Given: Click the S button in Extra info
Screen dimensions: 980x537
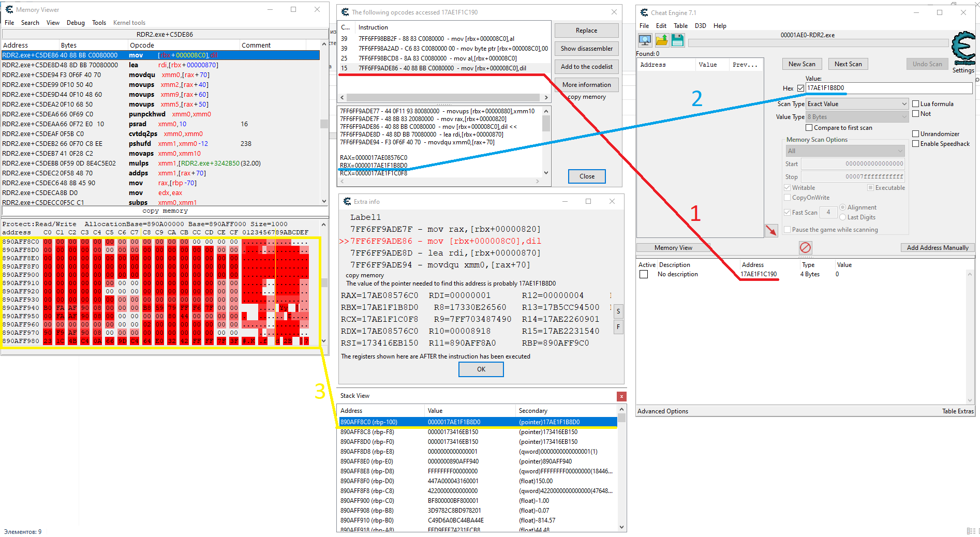Looking at the screenshot, I should [618, 311].
